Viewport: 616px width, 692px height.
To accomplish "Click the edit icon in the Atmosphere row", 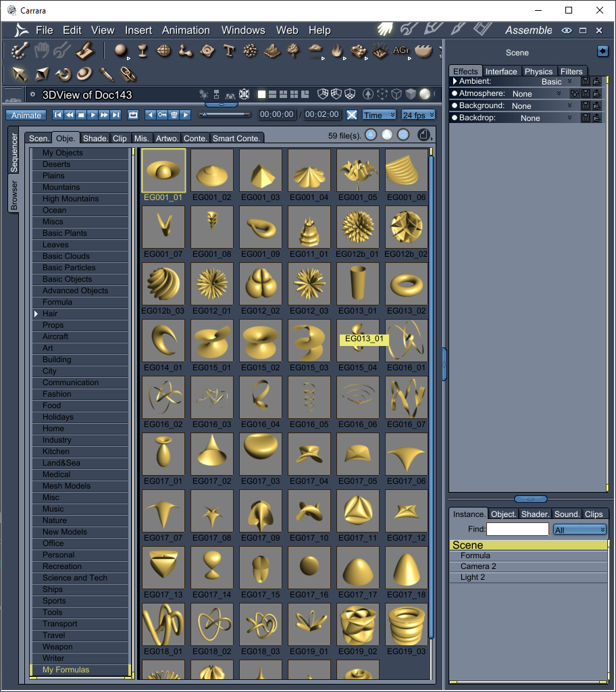I will coord(575,93).
